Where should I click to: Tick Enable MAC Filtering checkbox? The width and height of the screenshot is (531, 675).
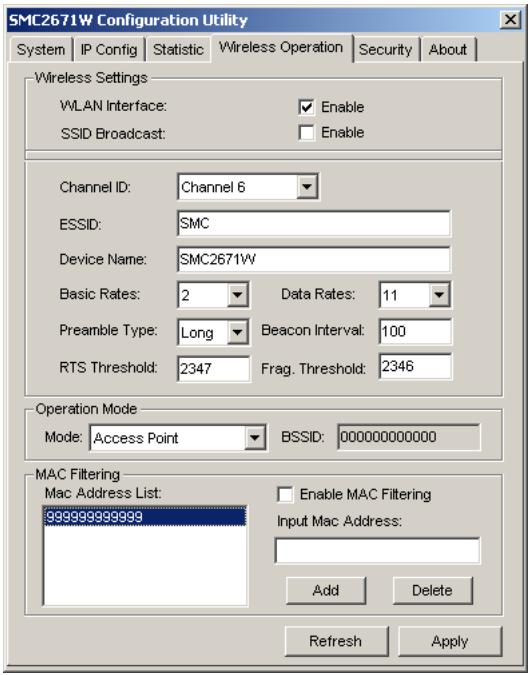[285, 494]
